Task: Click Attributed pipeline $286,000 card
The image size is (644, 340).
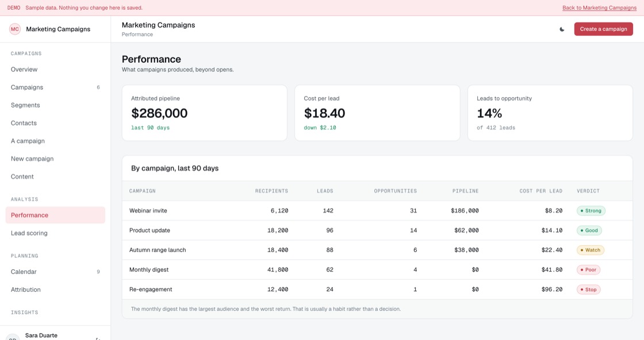Action: click(205, 113)
